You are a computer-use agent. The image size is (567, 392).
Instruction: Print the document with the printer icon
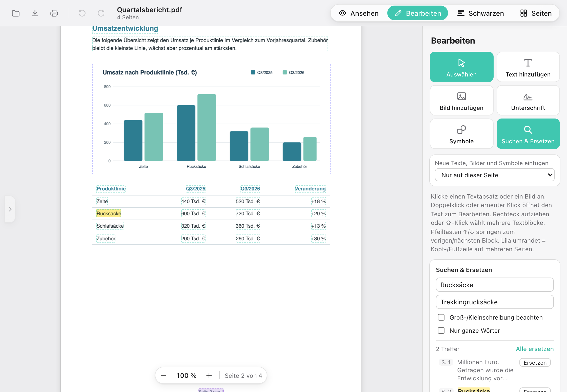(x=54, y=13)
